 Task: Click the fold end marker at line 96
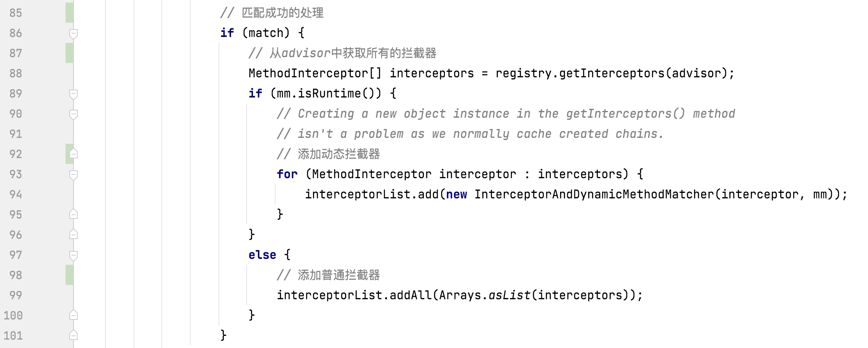(x=74, y=235)
